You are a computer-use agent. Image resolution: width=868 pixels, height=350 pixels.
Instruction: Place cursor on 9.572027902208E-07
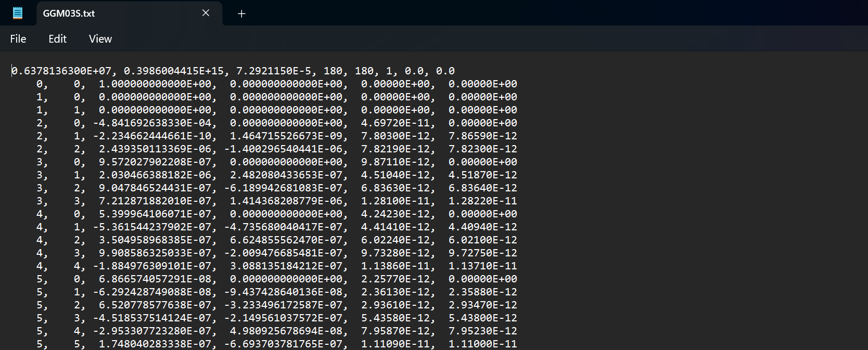(x=155, y=162)
